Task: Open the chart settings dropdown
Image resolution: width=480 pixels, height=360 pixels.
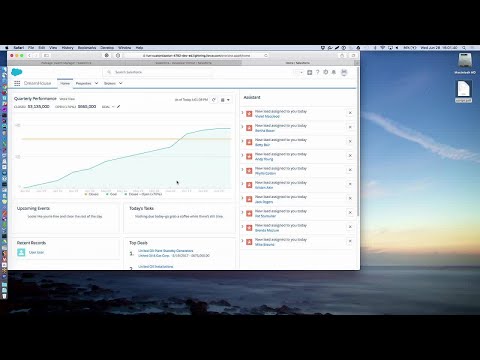Action: tap(225, 100)
